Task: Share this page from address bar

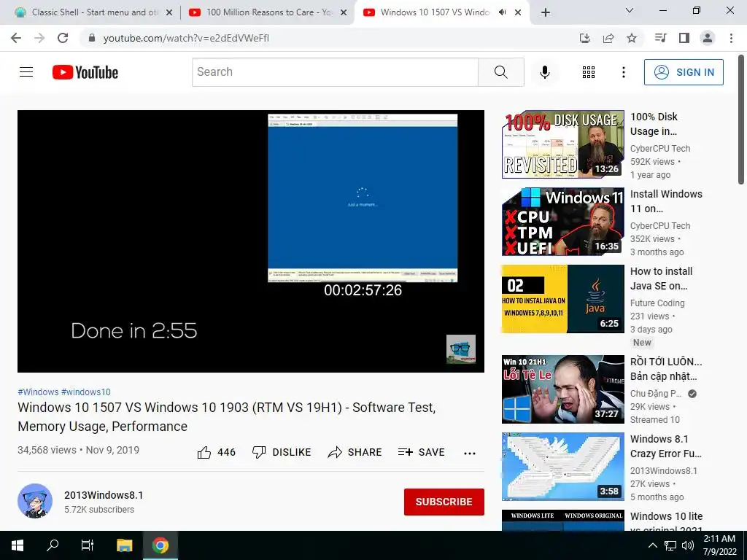Action: point(608,38)
